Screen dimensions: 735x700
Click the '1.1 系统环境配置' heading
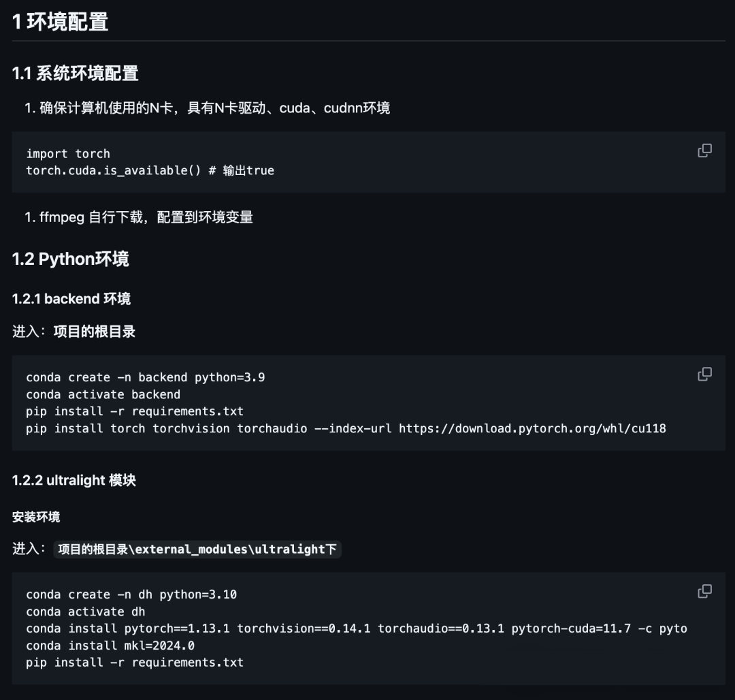tap(75, 74)
